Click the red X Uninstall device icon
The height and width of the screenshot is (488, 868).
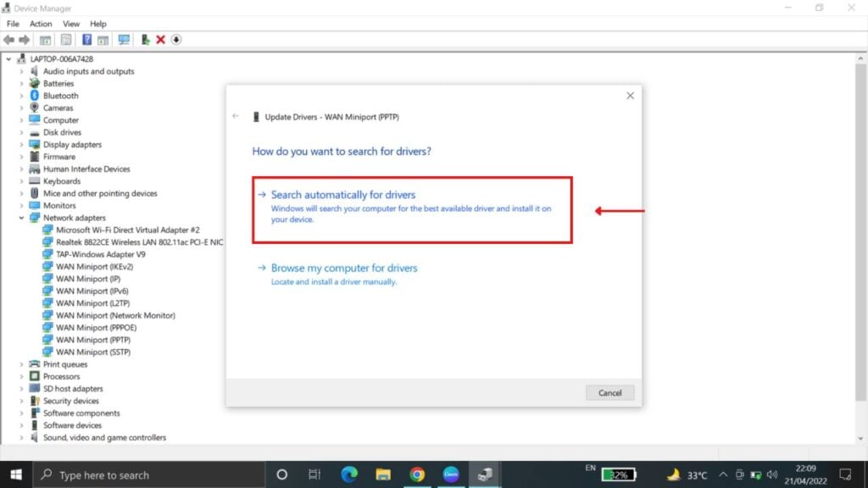[160, 40]
